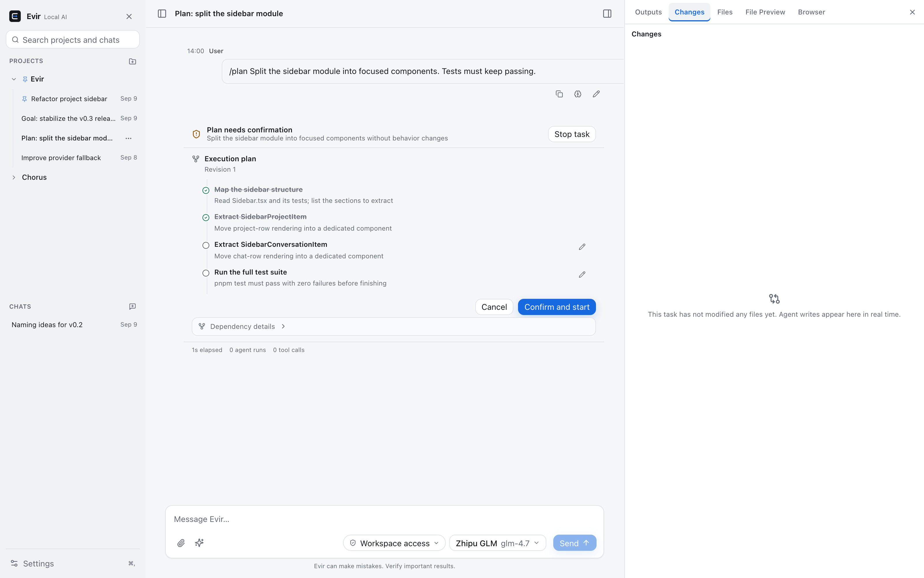Screen dimensions: 924x578
Task: Click the new chat icon beside CHATS
Action: pos(133,307)
